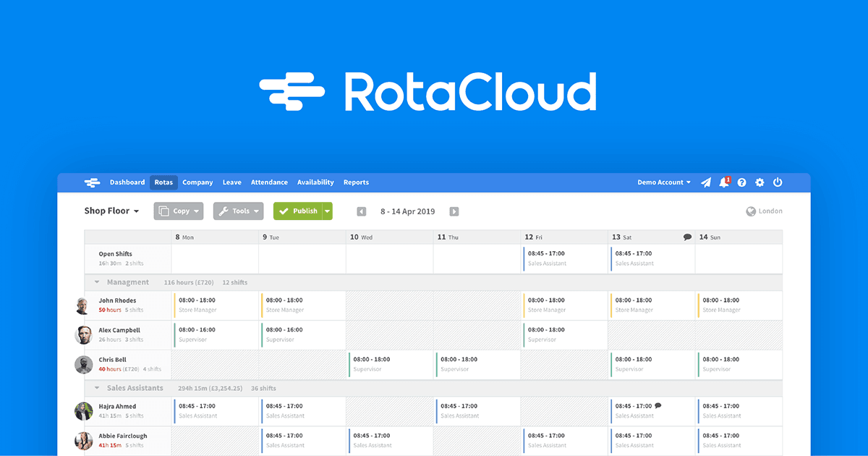Open Abbie Fairclough Wednesday Sales Assistant shift

pyautogui.click(x=390, y=440)
